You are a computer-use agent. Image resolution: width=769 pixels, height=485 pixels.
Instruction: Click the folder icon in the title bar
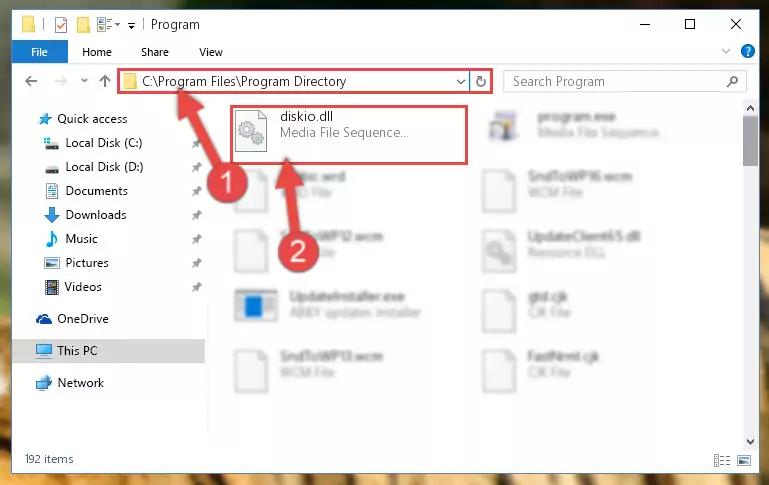[x=28, y=25]
